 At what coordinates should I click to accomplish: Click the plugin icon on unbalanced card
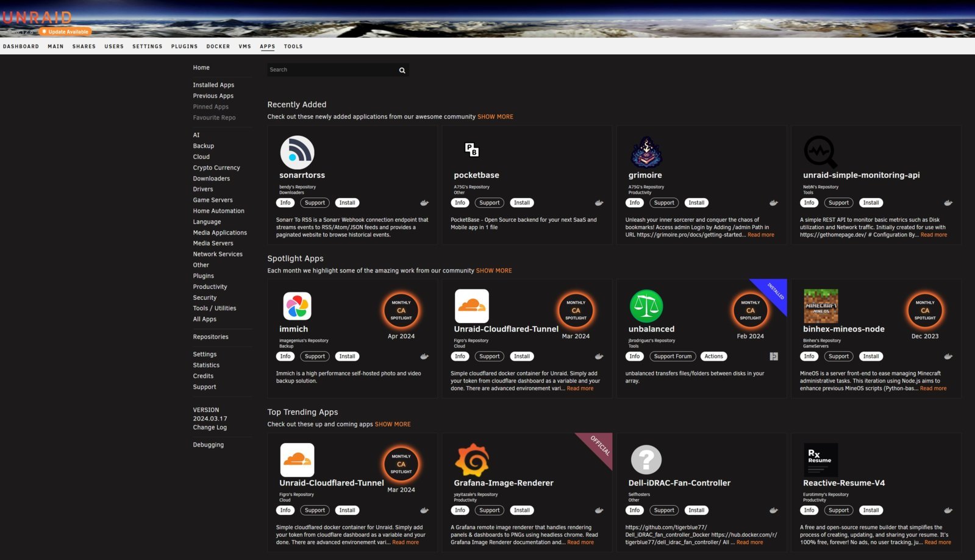tap(774, 356)
